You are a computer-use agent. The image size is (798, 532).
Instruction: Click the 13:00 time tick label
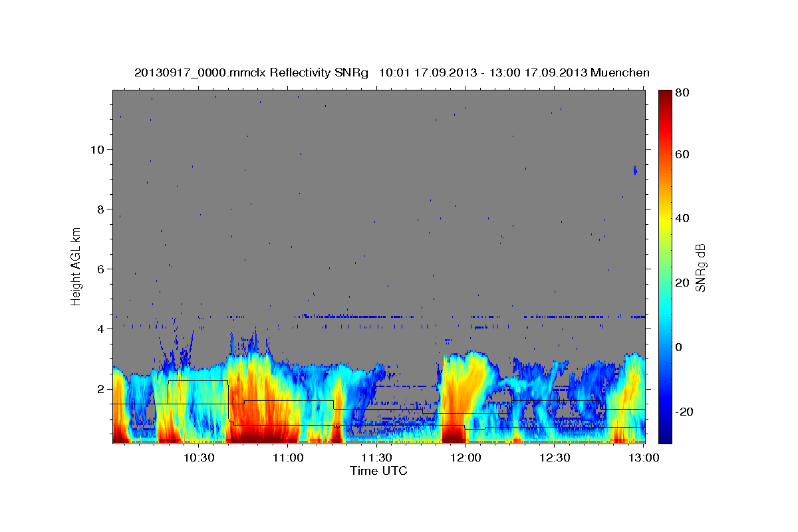tap(644, 458)
